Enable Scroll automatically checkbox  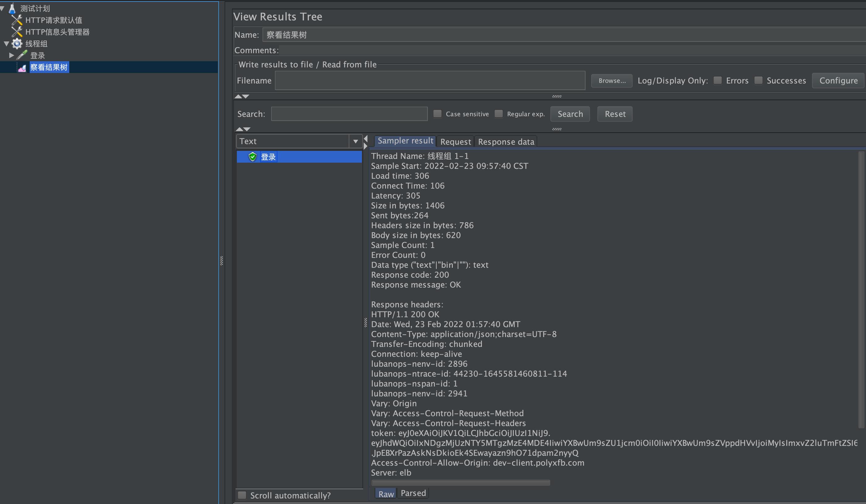pos(242,495)
